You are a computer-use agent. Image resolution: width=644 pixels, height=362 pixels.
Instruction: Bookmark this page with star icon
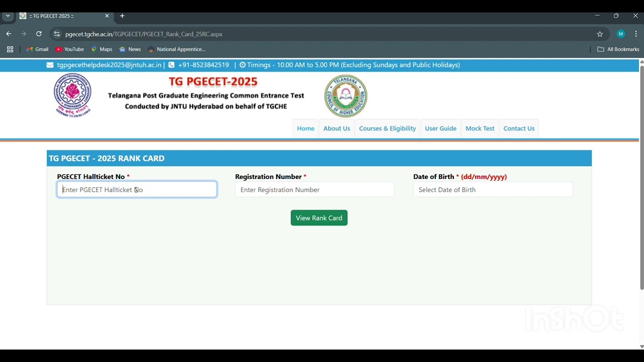(600, 34)
